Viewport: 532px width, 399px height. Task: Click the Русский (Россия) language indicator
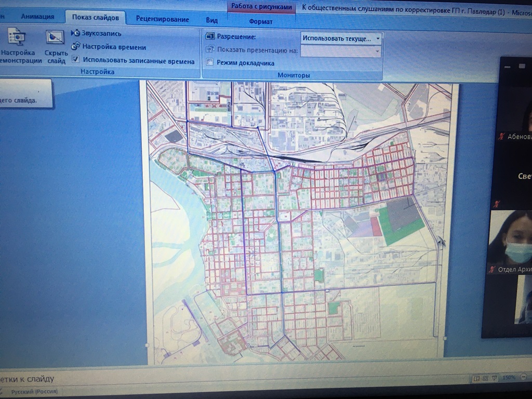(34, 392)
